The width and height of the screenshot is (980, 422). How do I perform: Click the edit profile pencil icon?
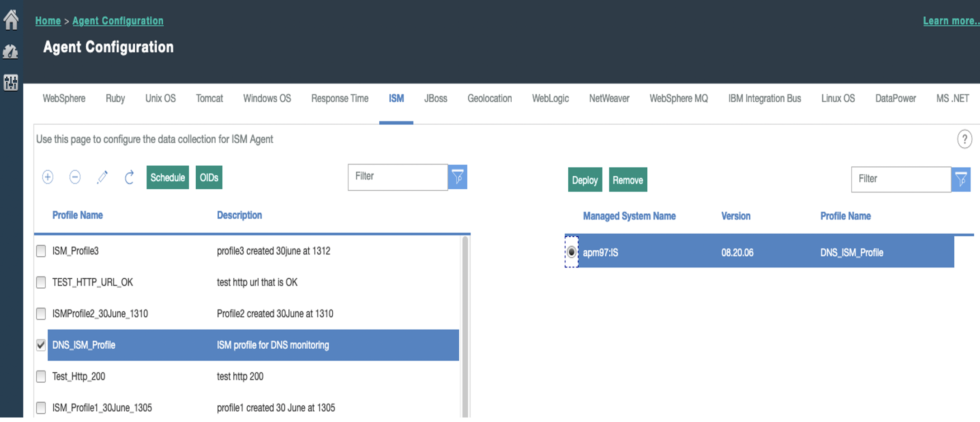pos(102,177)
